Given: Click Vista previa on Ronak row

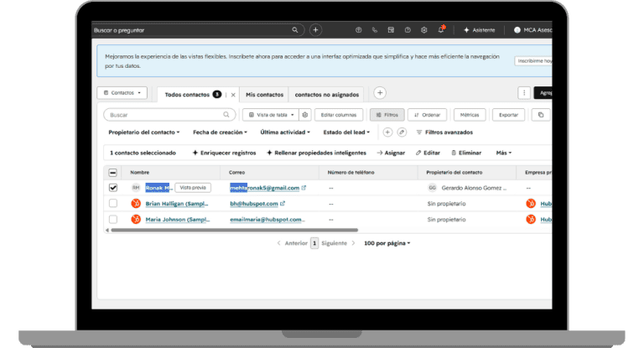Looking at the screenshot, I should pos(193,188).
